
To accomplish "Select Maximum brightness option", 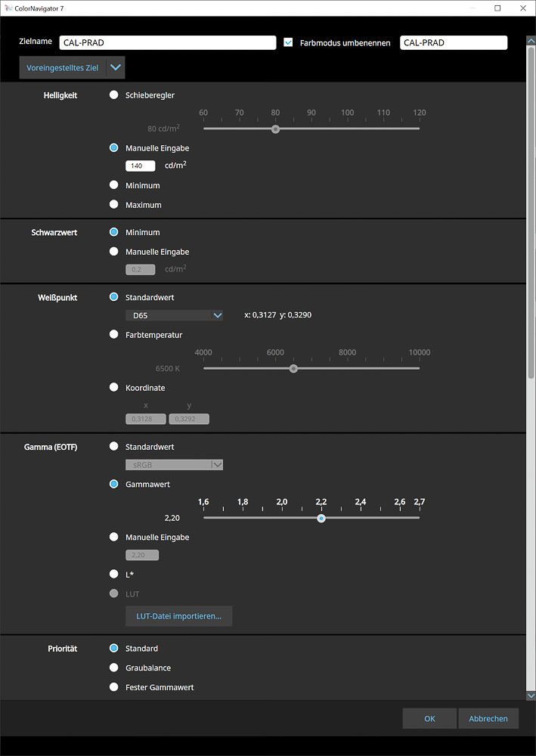I will click(114, 204).
